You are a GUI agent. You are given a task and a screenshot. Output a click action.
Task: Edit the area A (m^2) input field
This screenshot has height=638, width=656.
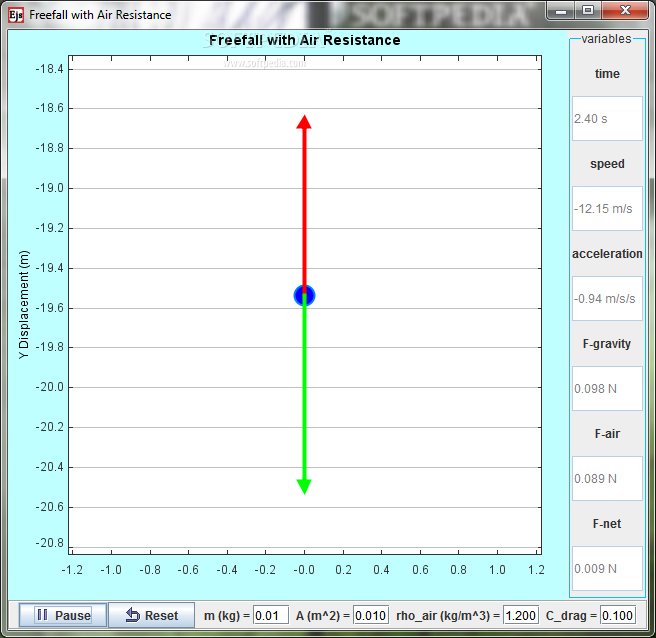click(x=371, y=615)
